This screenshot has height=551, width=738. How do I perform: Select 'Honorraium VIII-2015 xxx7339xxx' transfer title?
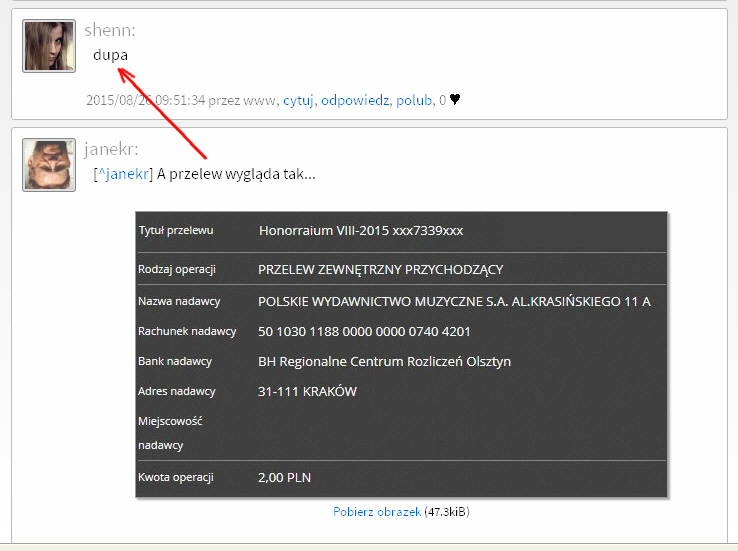[361, 231]
